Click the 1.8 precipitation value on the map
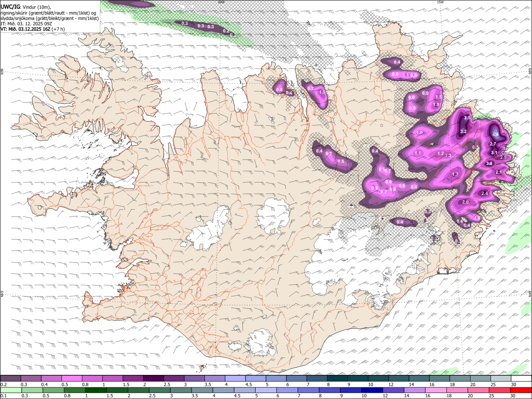 point(436,105)
